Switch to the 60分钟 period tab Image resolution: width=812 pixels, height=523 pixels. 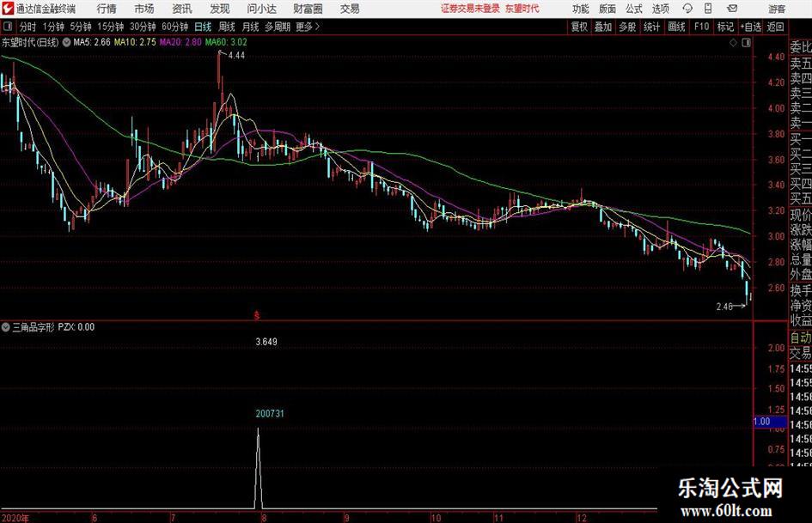[x=174, y=27]
